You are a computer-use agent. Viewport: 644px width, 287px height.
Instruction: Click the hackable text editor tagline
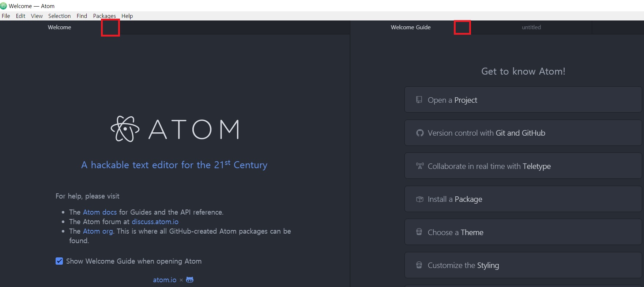coord(174,165)
